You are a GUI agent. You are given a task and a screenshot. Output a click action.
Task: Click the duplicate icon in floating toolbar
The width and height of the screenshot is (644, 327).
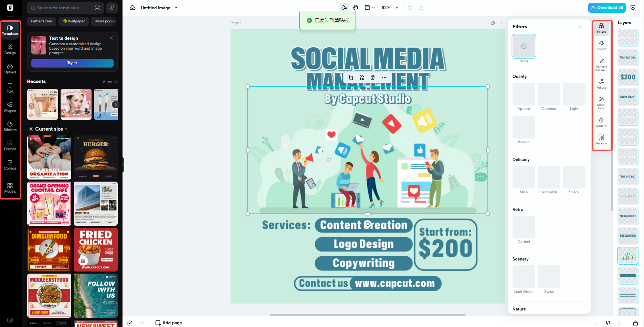[373, 78]
